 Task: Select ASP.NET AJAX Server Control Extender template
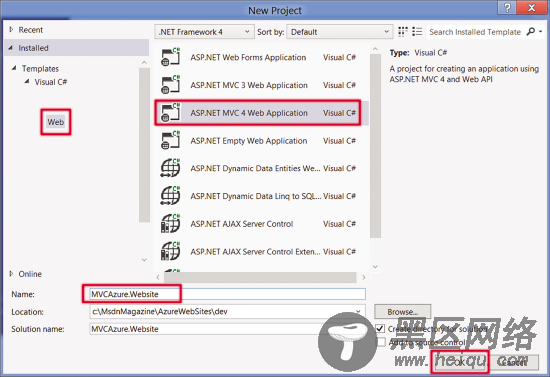pyautogui.click(x=261, y=251)
